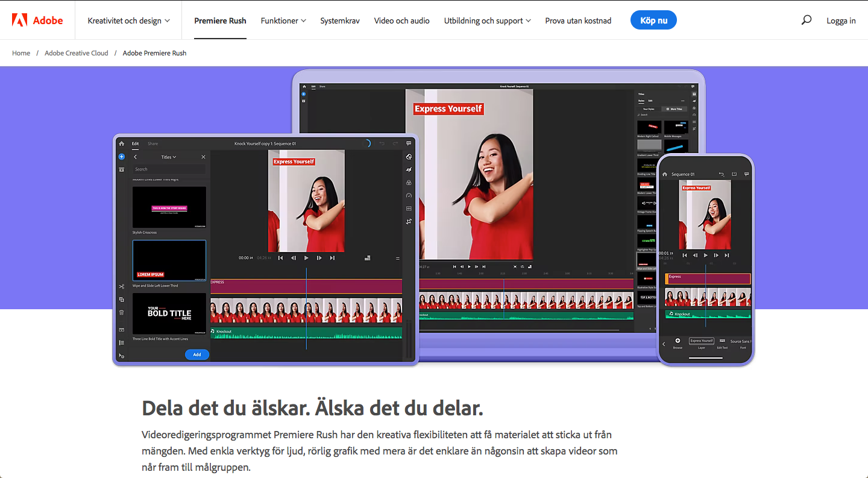Open the Graphics tool icon on tablet's right toolbar

(409, 157)
